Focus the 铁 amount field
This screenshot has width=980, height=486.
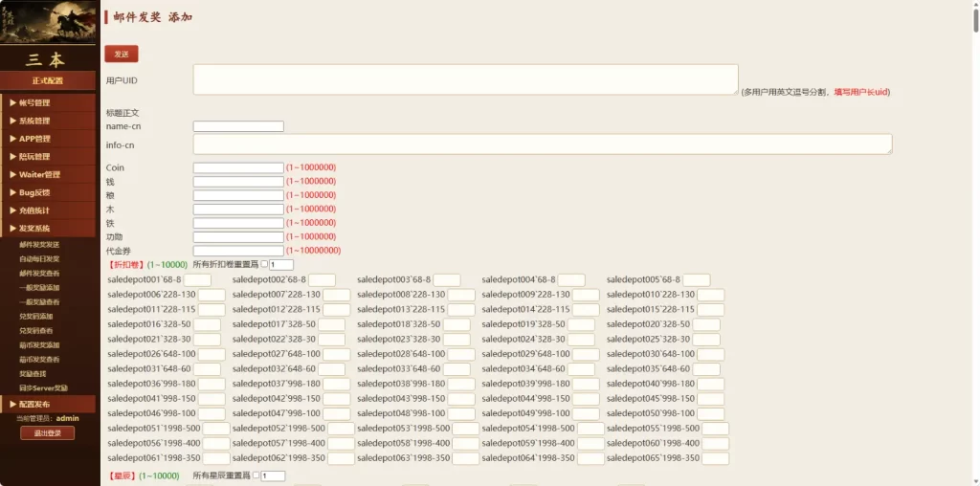238,223
